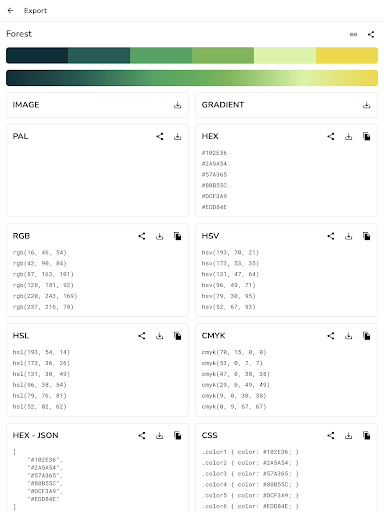
Task: Share the RGB values
Action: click(x=142, y=236)
